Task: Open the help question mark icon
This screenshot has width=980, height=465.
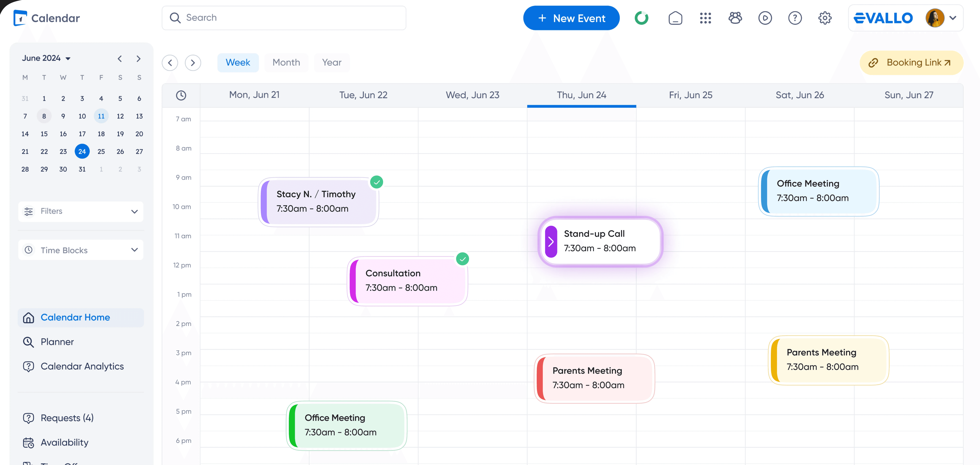Action: click(x=795, y=18)
